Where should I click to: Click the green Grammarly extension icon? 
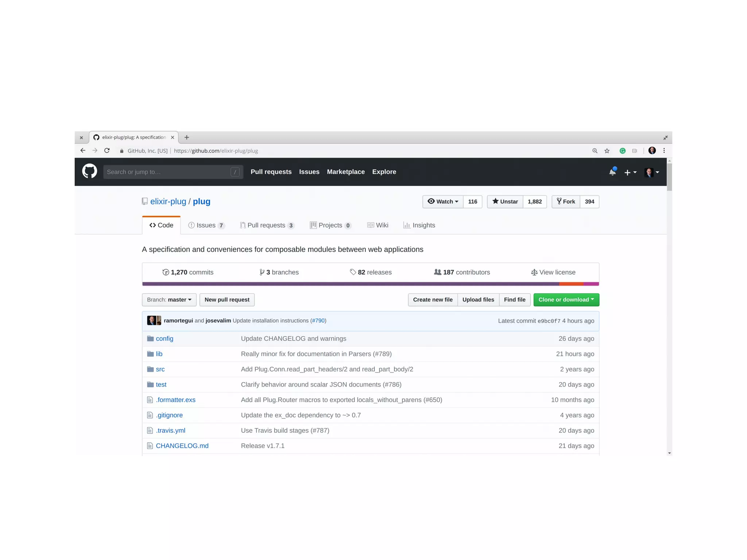(x=622, y=151)
